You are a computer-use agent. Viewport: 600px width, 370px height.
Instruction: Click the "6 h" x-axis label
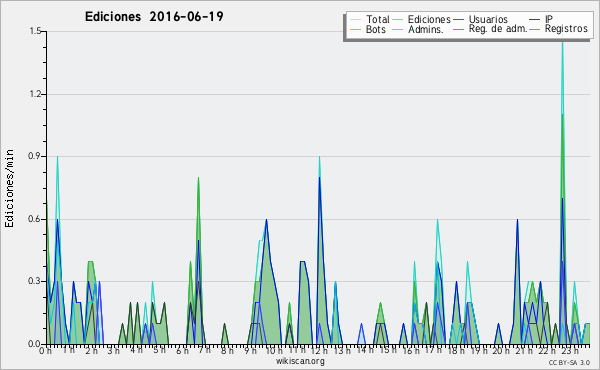[182, 350]
